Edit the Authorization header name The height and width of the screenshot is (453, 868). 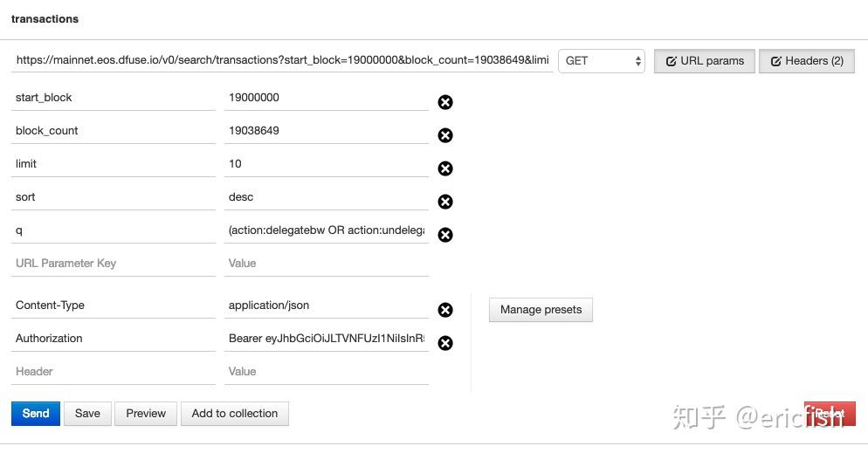(x=114, y=339)
